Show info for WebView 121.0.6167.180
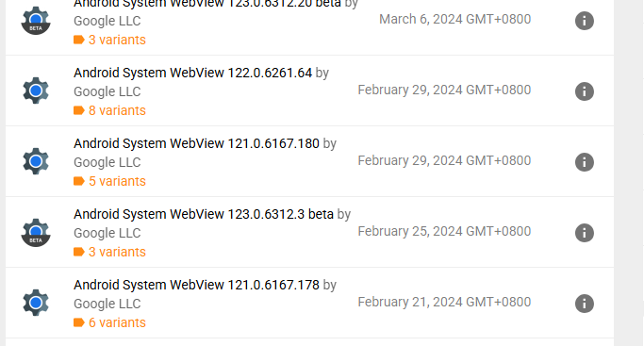 pyautogui.click(x=584, y=162)
